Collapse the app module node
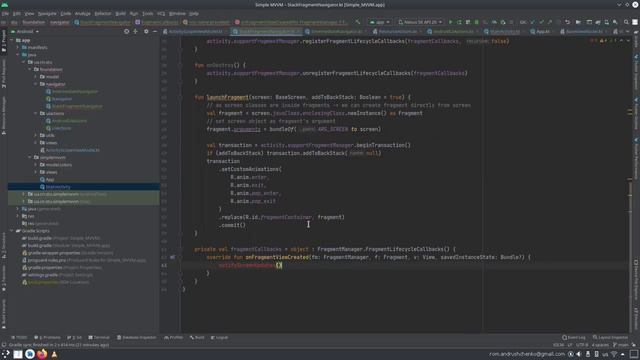 (x=11, y=40)
